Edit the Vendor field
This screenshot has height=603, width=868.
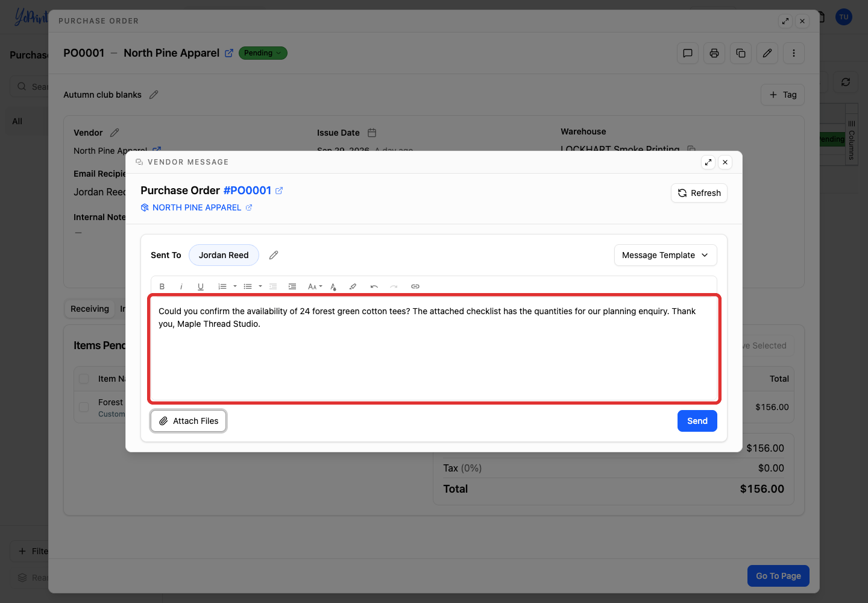pyautogui.click(x=115, y=133)
